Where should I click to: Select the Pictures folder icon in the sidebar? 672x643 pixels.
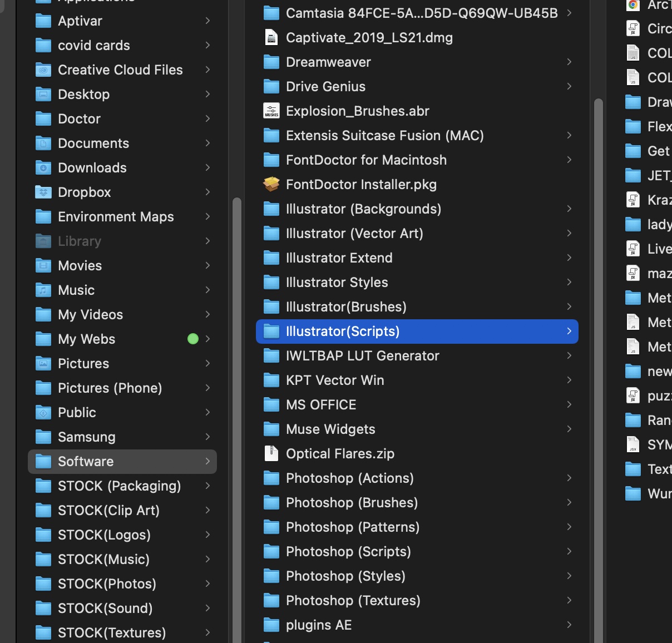pyautogui.click(x=43, y=363)
